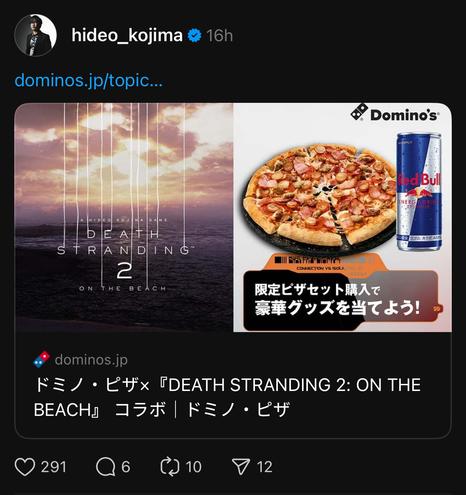Like the post with the heart icon
Viewport: 466px width, 495px height.
pyautogui.click(x=25, y=467)
